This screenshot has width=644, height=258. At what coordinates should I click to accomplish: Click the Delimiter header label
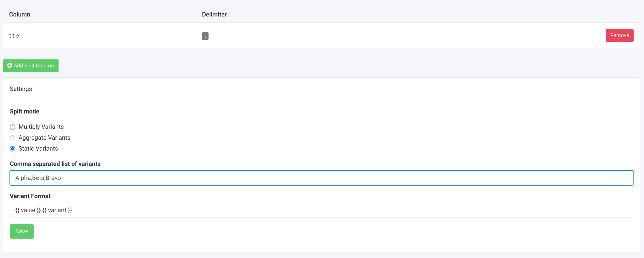point(214,15)
